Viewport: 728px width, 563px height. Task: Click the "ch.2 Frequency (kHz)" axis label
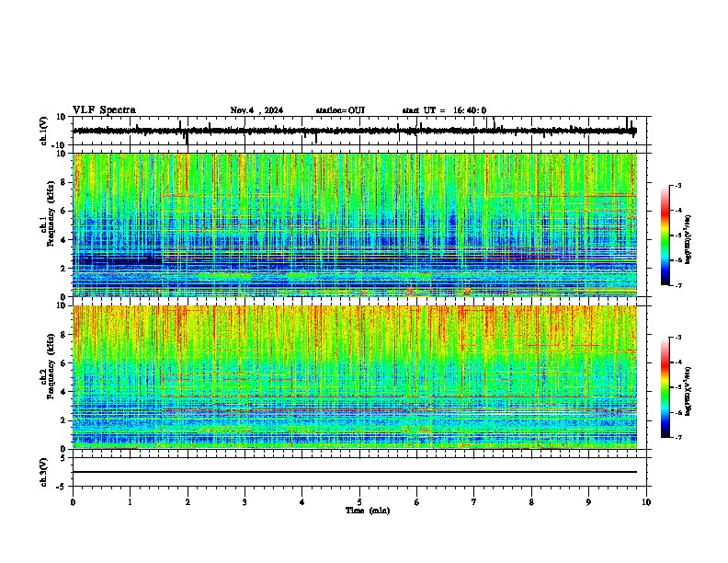click(48, 365)
